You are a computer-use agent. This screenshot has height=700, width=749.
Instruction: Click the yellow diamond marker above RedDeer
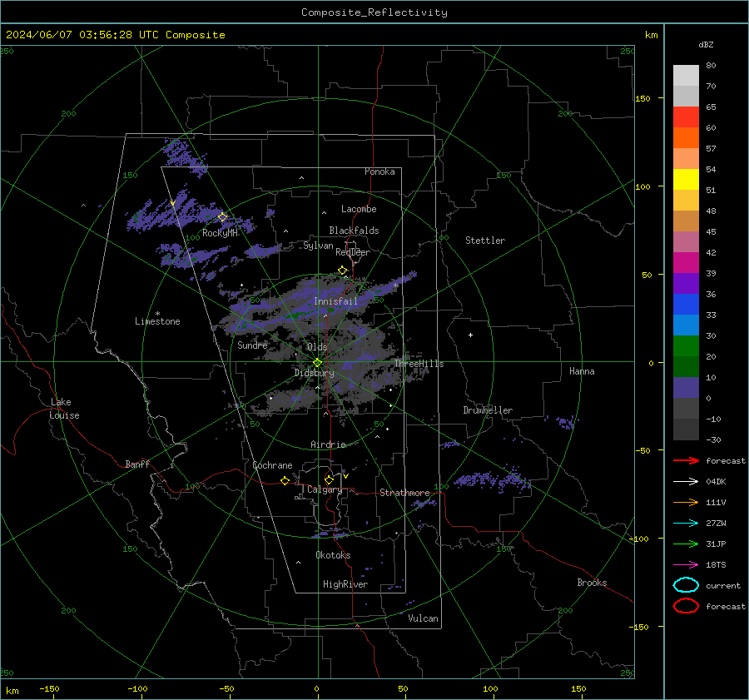pyautogui.click(x=343, y=271)
